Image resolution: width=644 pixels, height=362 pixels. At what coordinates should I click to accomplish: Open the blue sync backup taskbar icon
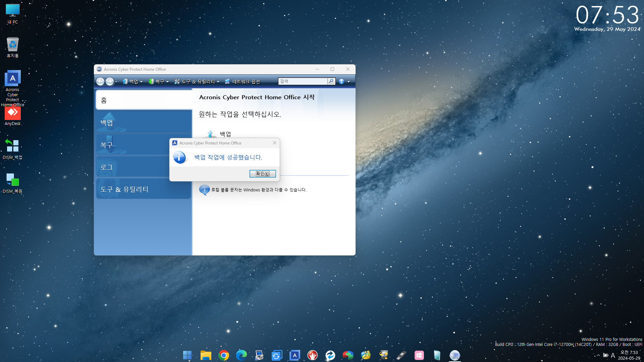point(277,355)
